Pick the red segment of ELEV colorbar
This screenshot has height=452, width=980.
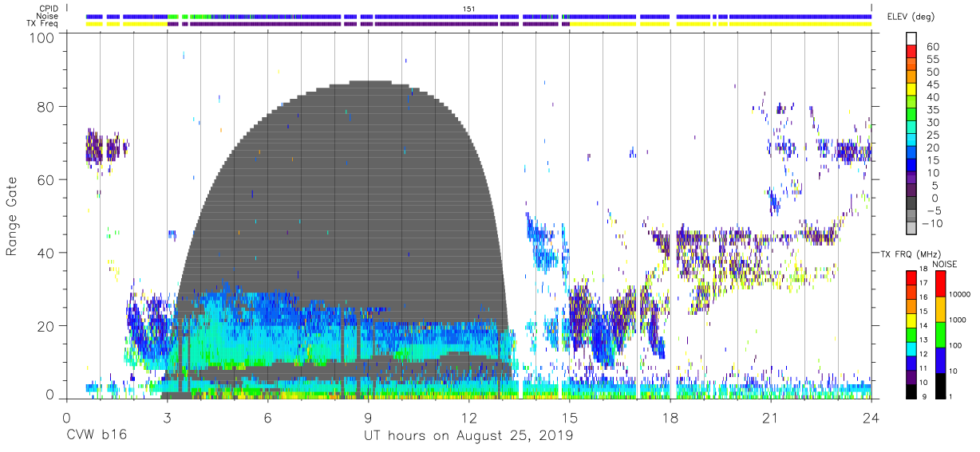pos(911,52)
